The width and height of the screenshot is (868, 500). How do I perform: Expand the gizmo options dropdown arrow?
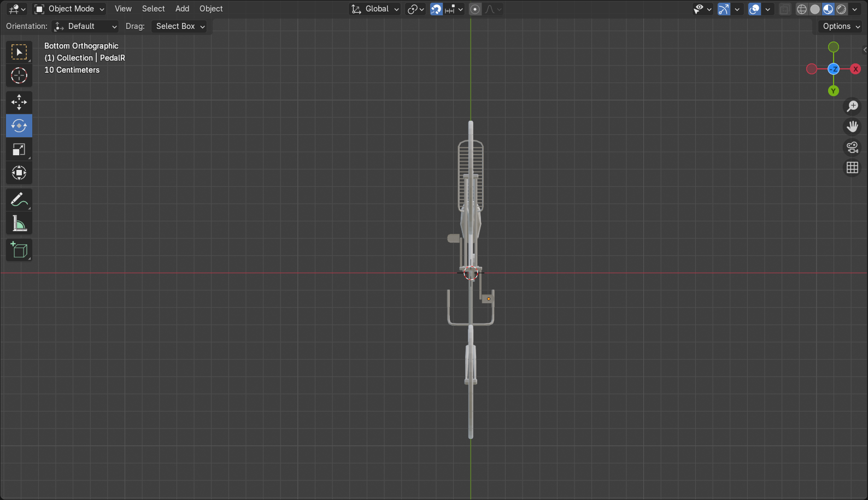pos(737,9)
